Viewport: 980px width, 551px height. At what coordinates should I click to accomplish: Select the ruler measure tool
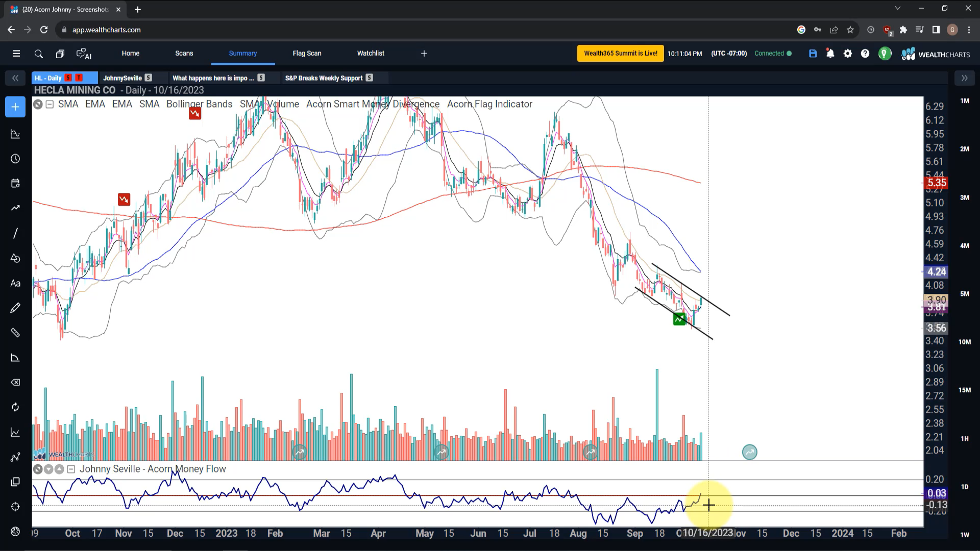15,333
